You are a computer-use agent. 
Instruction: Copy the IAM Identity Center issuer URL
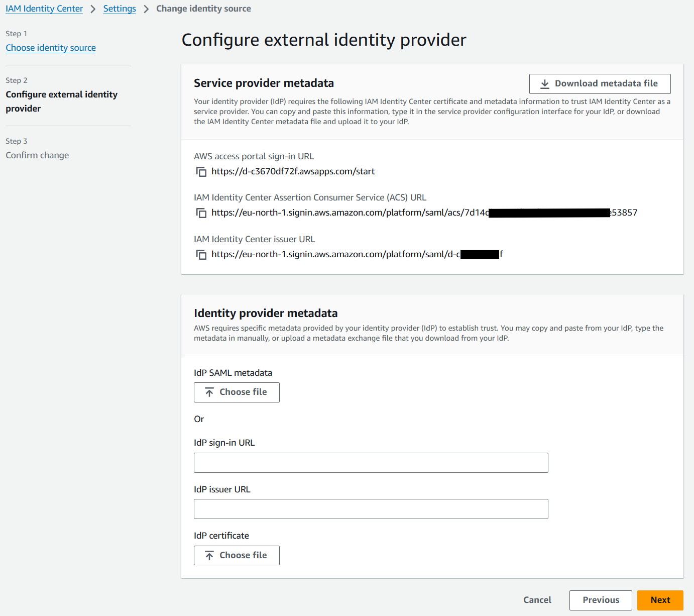pyautogui.click(x=201, y=255)
